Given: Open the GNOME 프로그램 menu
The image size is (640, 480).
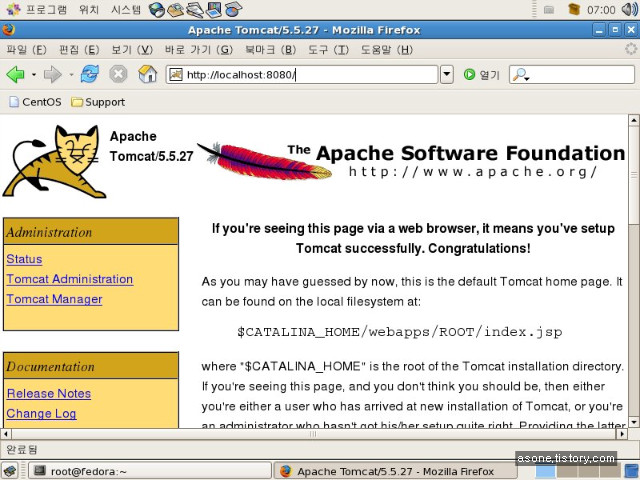Looking at the screenshot, I should coord(36,9).
